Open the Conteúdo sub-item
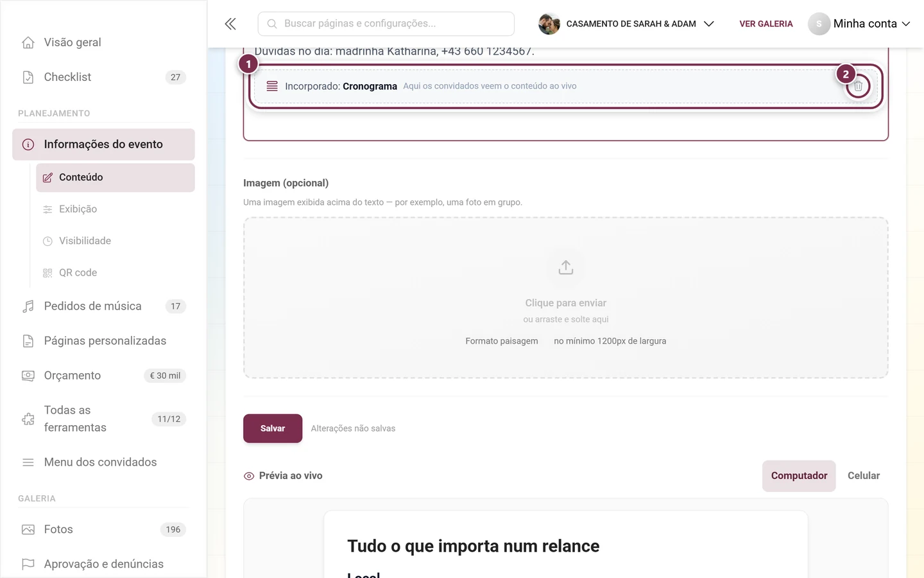This screenshot has width=924, height=578. pyautogui.click(x=116, y=177)
